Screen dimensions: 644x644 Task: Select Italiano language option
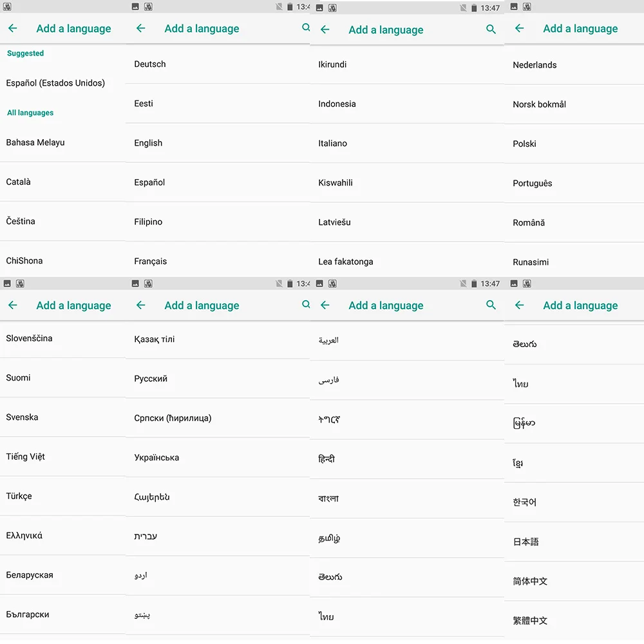[x=407, y=144]
